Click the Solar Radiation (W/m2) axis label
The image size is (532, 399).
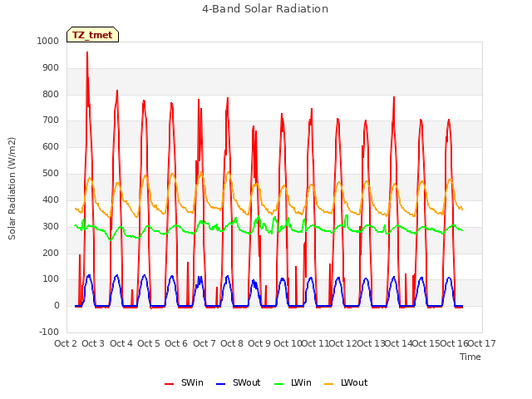pyautogui.click(x=12, y=189)
